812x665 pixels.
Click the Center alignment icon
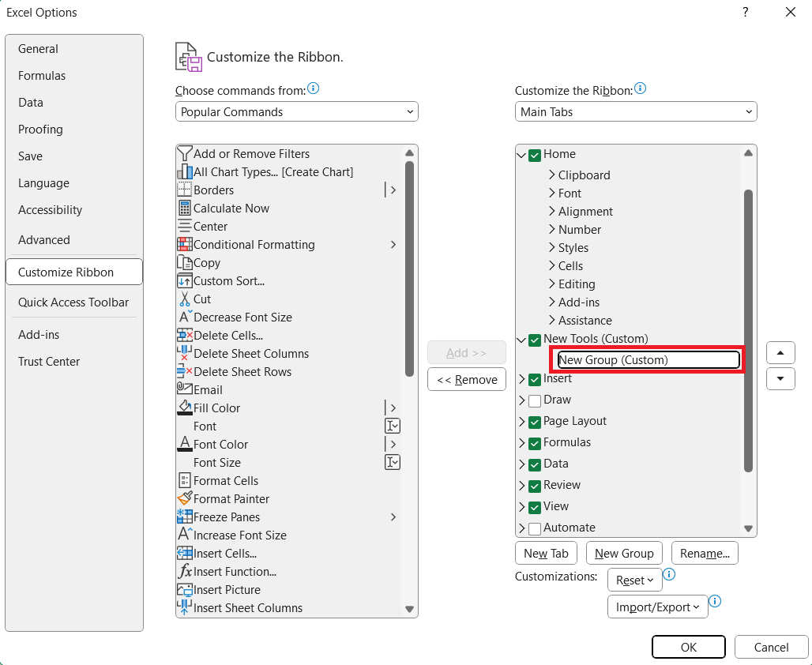(x=184, y=227)
